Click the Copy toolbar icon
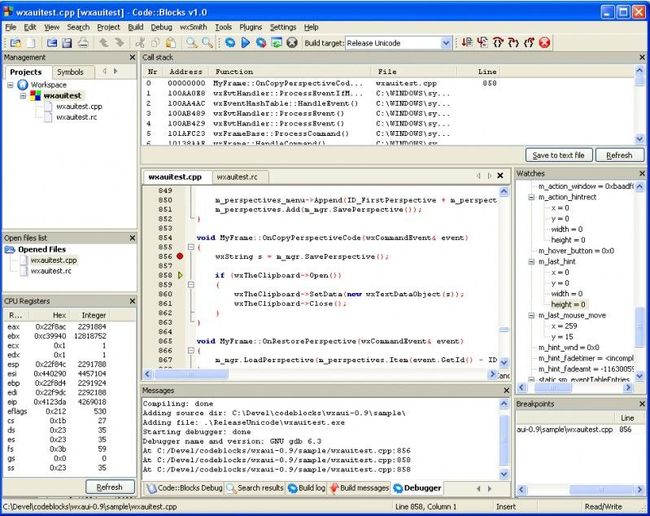 (155, 43)
